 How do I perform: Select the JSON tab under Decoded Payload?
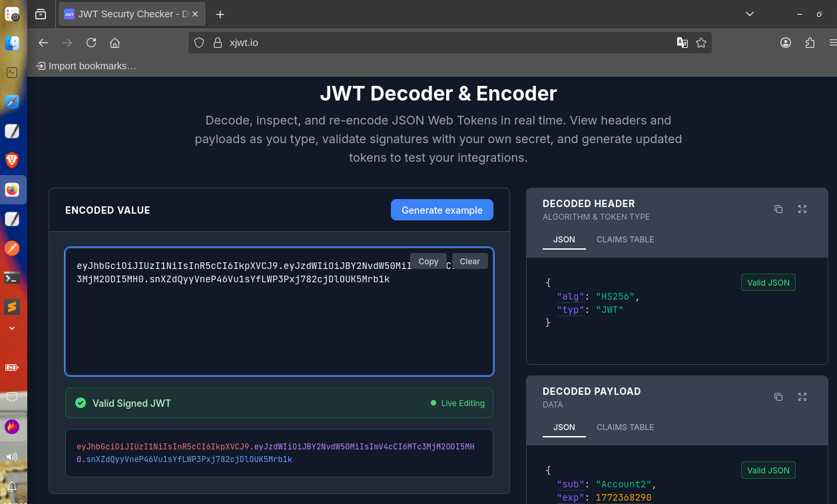click(564, 427)
